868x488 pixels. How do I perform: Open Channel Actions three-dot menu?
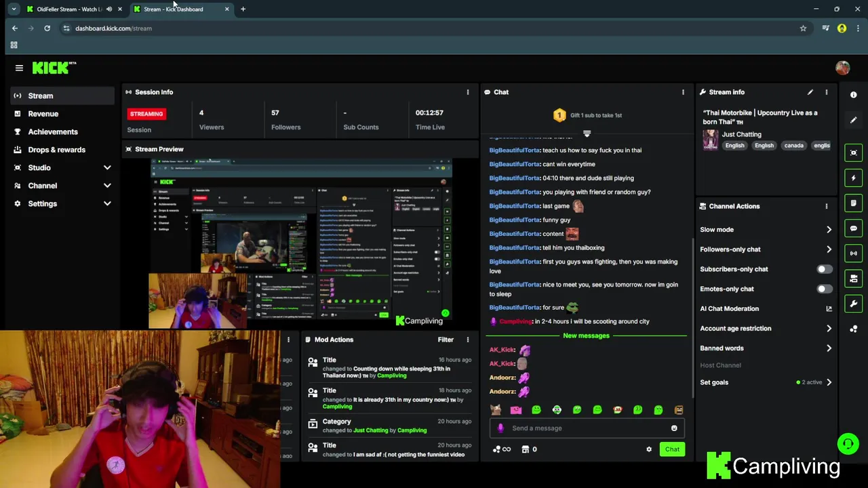point(826,206)
